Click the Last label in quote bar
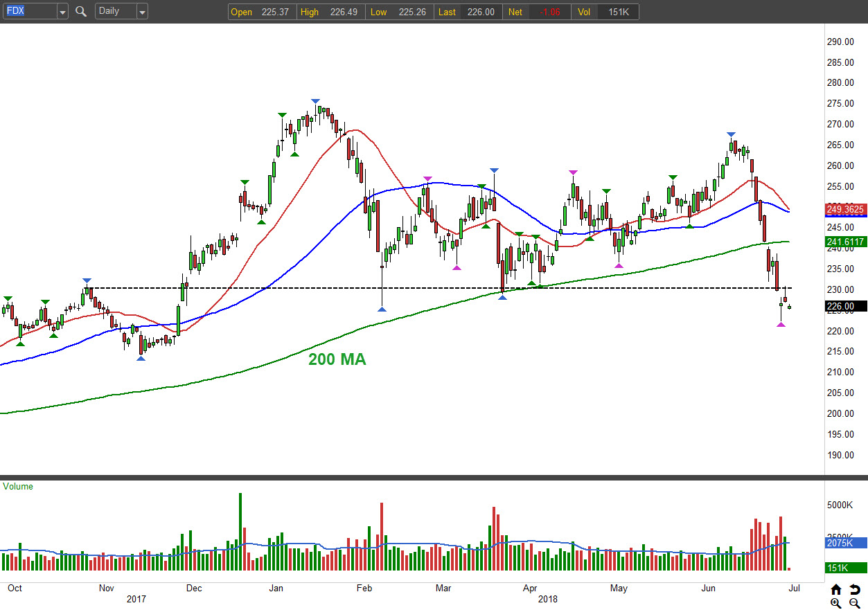This screenshot has width=868, height=610. pyautogui.click(x=448, y=12)
